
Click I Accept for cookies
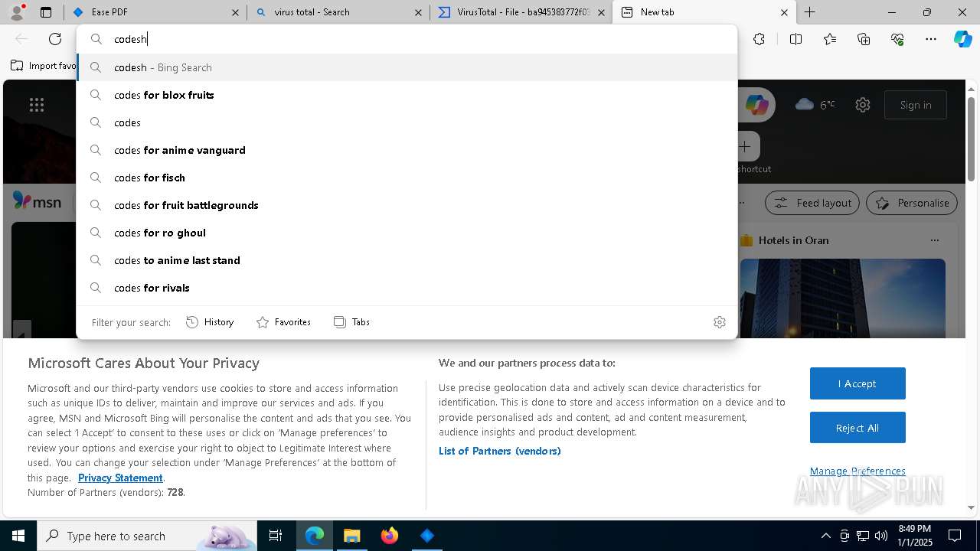pos(857,383)
